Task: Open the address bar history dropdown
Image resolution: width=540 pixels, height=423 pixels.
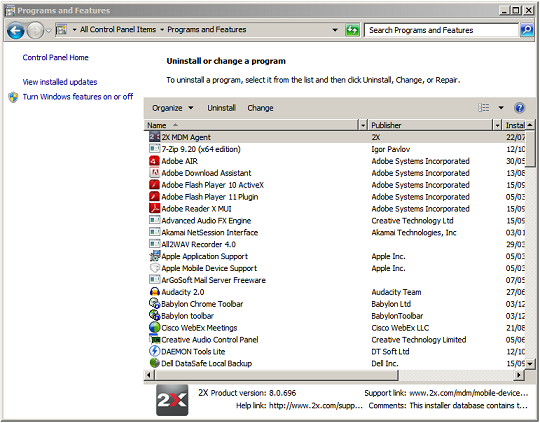Action: coord(335,30)
